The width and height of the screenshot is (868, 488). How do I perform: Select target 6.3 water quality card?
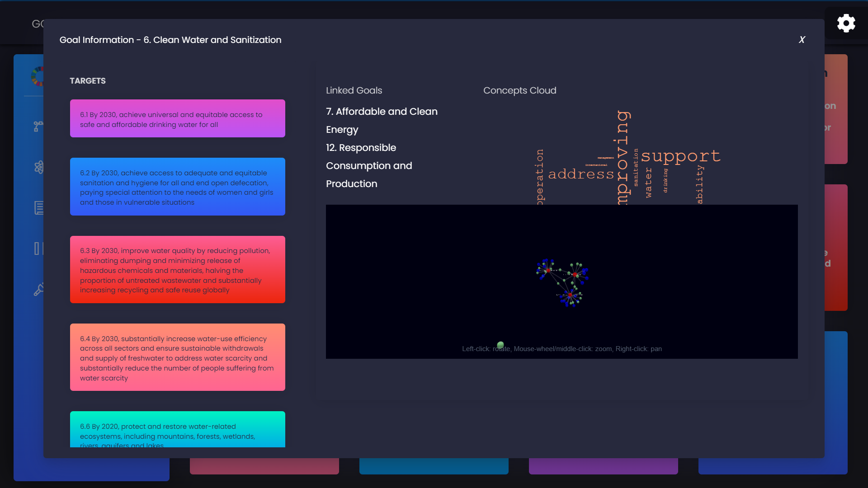[x=177, y=269]
